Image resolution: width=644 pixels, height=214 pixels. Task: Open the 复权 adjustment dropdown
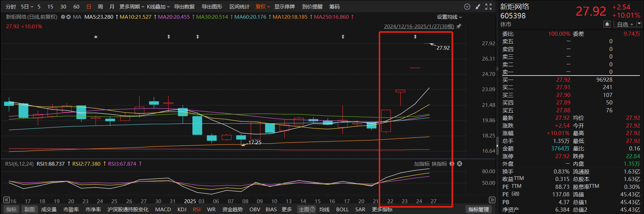coord(262,7)
